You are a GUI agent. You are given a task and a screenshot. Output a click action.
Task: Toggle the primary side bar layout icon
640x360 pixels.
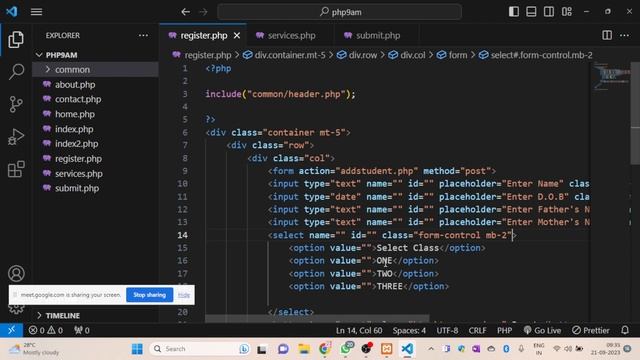[x=513, y=11]
